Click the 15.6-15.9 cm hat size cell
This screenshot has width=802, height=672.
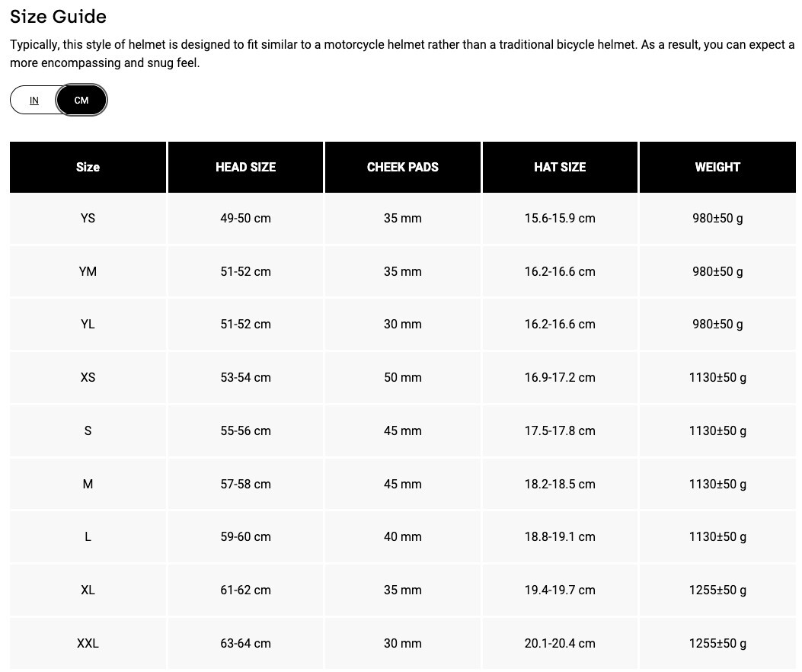560,218
